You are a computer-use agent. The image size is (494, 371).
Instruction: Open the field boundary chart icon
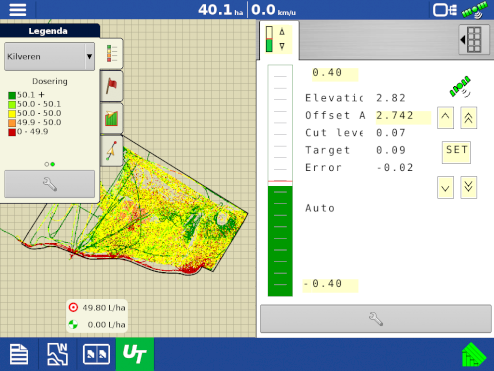[x=111, y=119]
